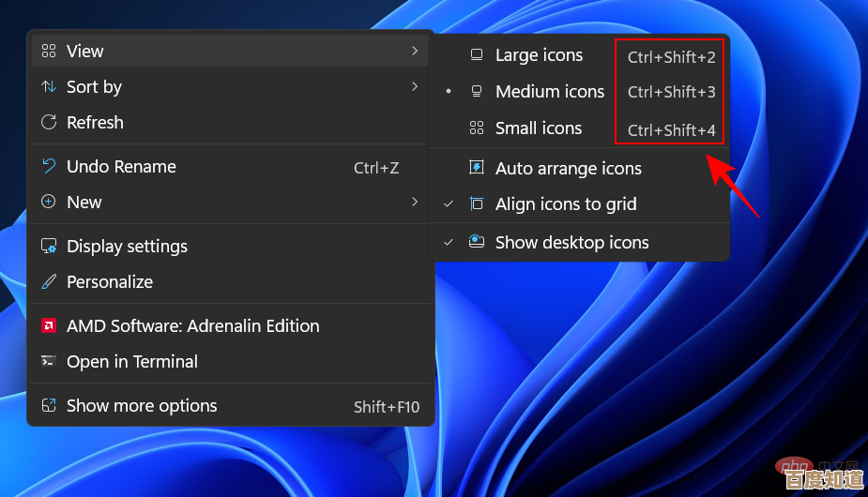Expand the View submenu chevron
868x497 pixels.
pos(414,51)
